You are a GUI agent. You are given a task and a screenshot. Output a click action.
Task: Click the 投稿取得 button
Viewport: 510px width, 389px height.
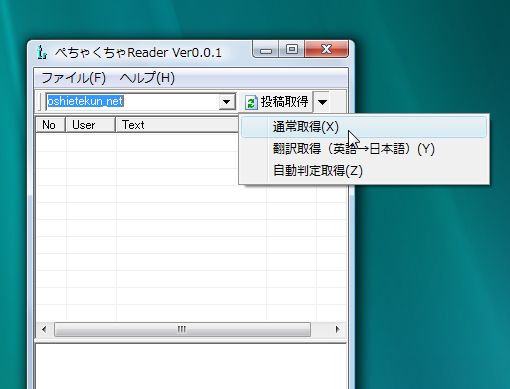[278, 102]
